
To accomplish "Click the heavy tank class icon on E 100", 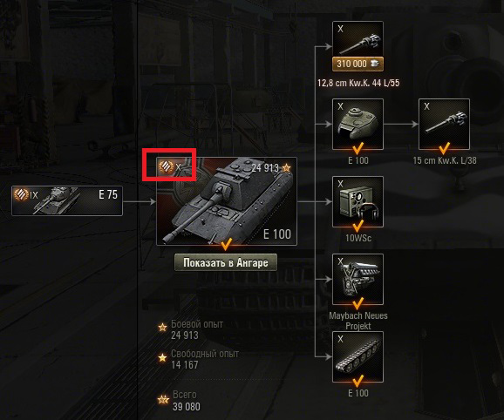I will tap(166, 166).
